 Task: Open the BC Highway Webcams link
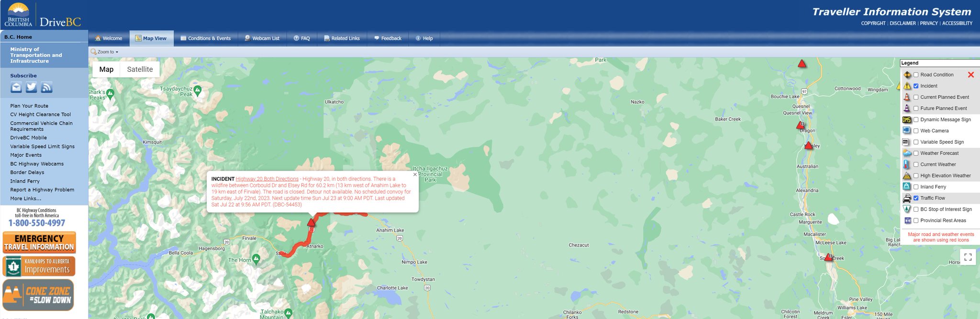[x=37, y=164]
